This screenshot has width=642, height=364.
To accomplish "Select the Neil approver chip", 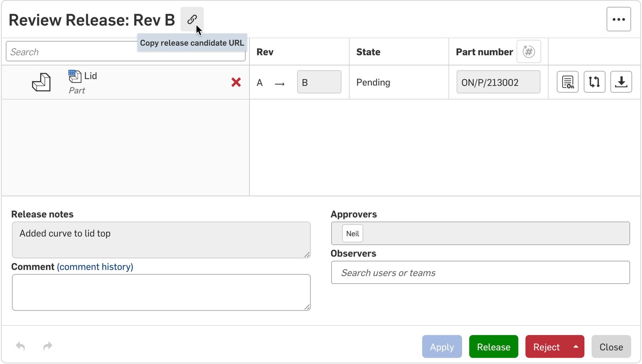I will click(x=352, y=234).
